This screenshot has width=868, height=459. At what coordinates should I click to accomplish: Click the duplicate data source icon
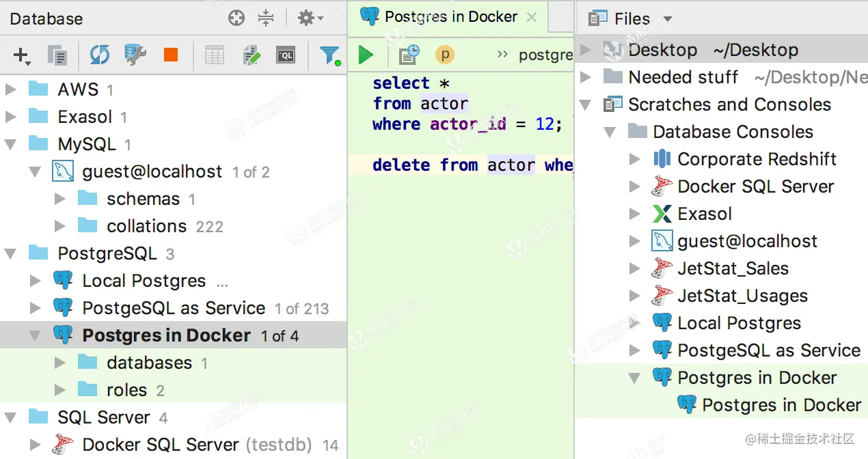click(57, 56)
